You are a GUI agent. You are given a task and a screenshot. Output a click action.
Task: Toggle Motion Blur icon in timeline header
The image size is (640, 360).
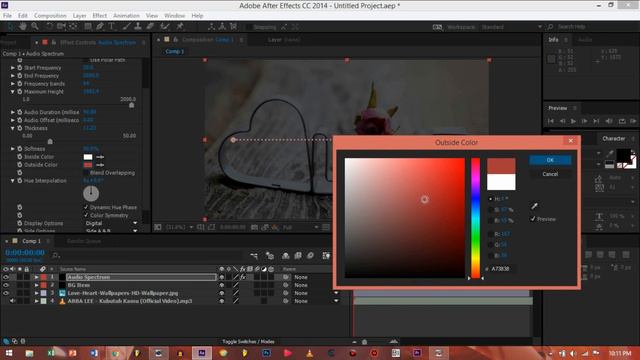(x=310, y=256)
